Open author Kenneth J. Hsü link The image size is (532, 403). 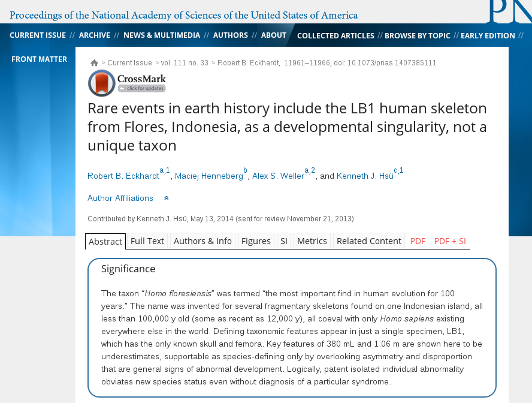pyautogui.click(x=365, y=176)
